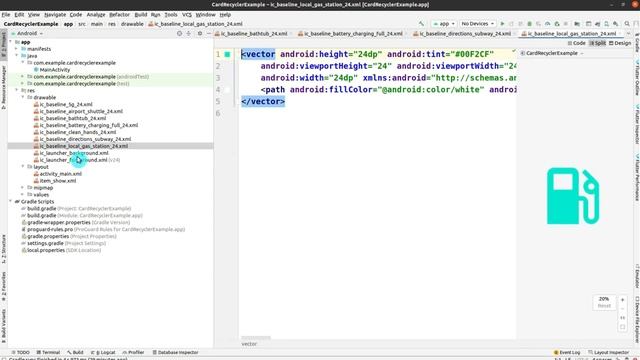The width and height of the screenshot is (640, 360).
Task: Open the Project Structure icon in the toolbar
Action: [577, 24]
